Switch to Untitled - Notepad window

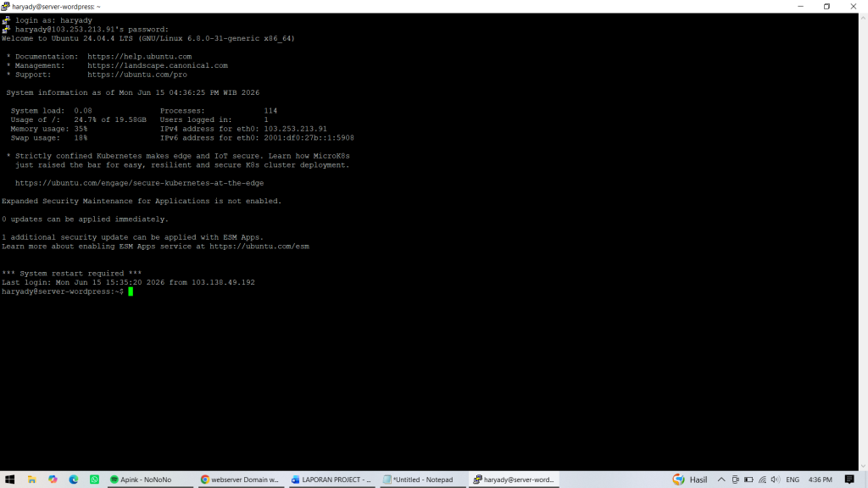coord(422,480)
